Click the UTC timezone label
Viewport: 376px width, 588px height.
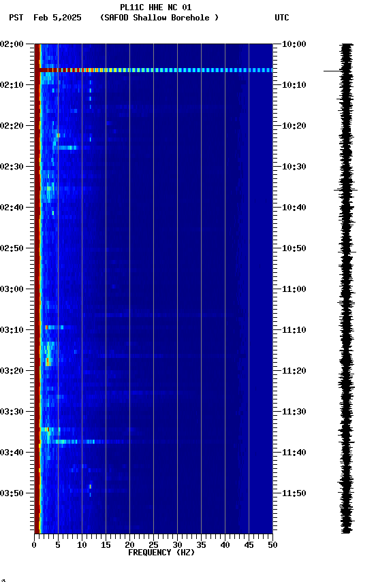pyautogui.click(x=282, y=18)
